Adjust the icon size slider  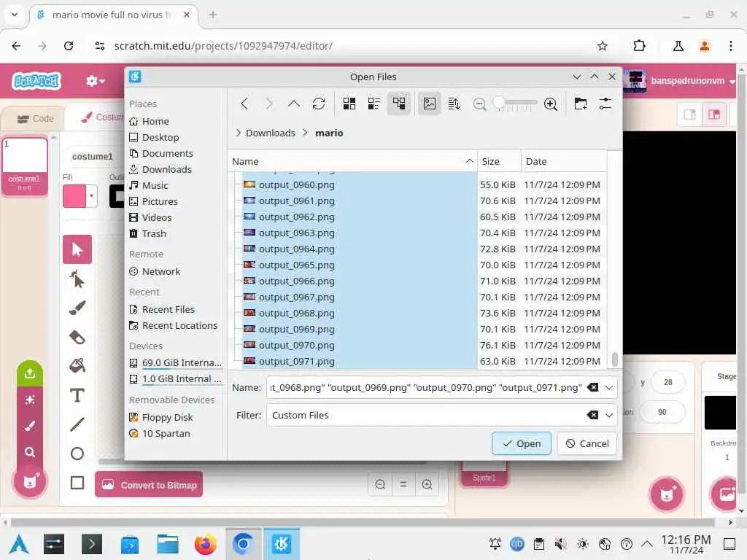point(515,104)
